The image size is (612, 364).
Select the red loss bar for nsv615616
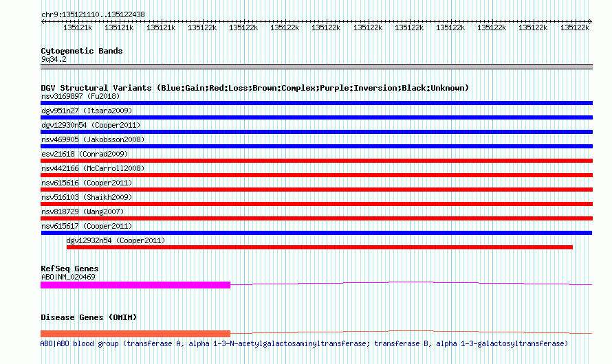[316, 190]
